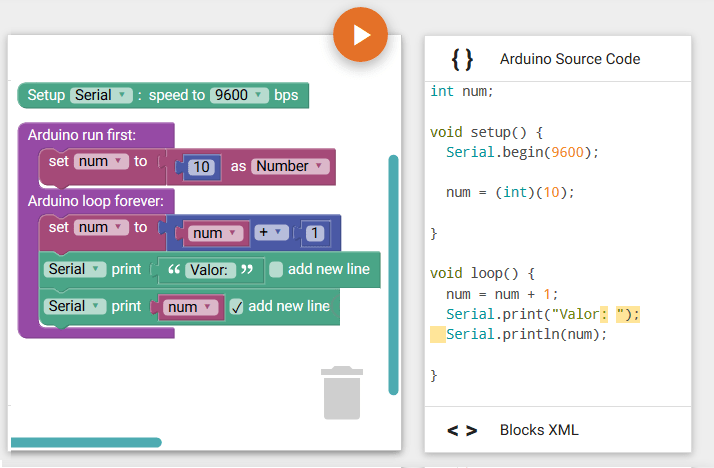
Task: Open the plus operator dropdown
Action: 270,233
